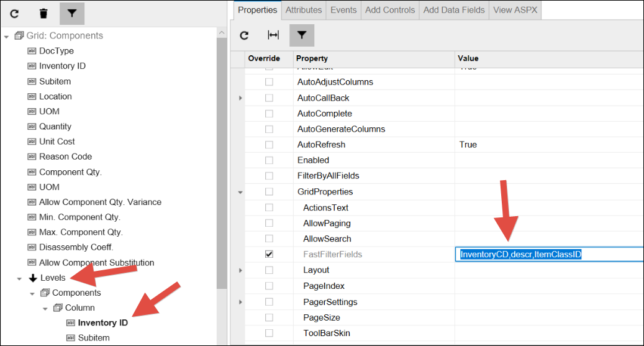Viewport: 644px width, 346px height.
Task: Switch to the Attributes tab
Action: 304,10
